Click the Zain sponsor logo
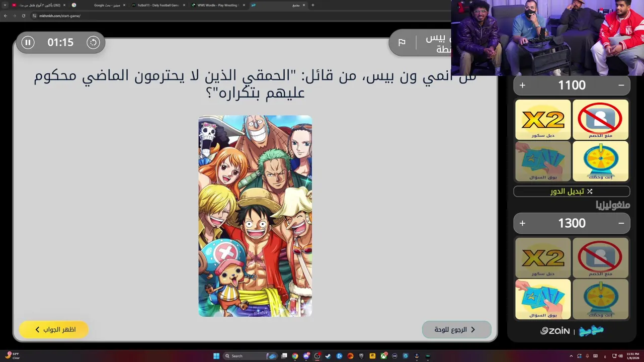Screen dimensions: 644x362 (555, 331)
